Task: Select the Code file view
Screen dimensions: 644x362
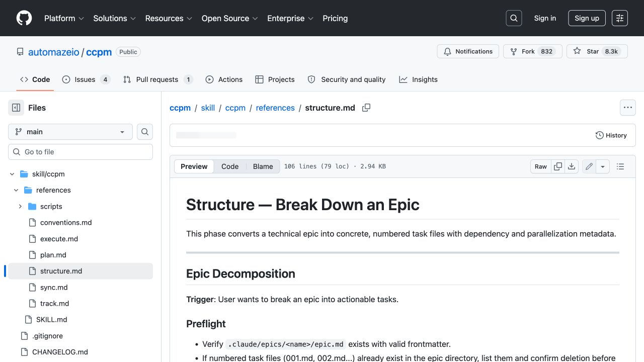Action: (x=230, y=166)
